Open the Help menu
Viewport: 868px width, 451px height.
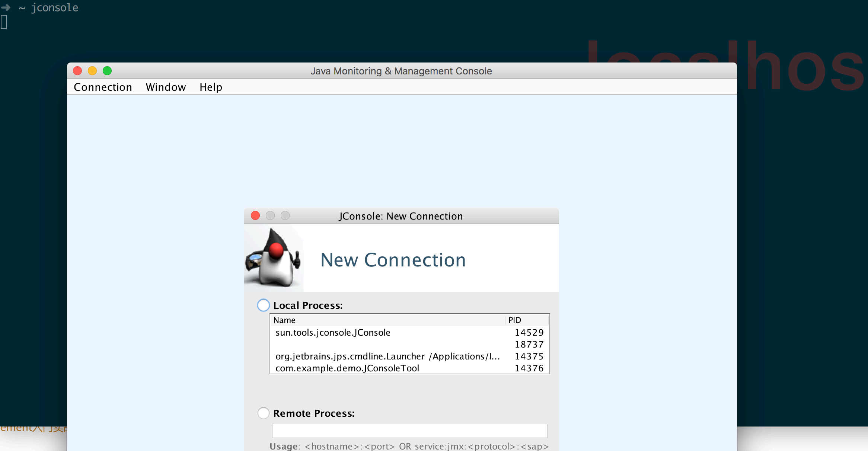pos(211,87)
